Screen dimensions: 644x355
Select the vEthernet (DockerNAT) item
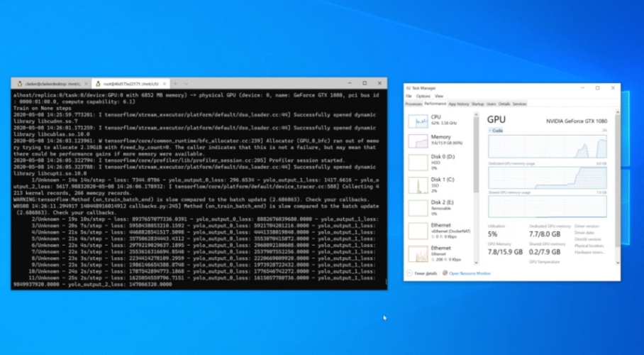pos(440,231)
